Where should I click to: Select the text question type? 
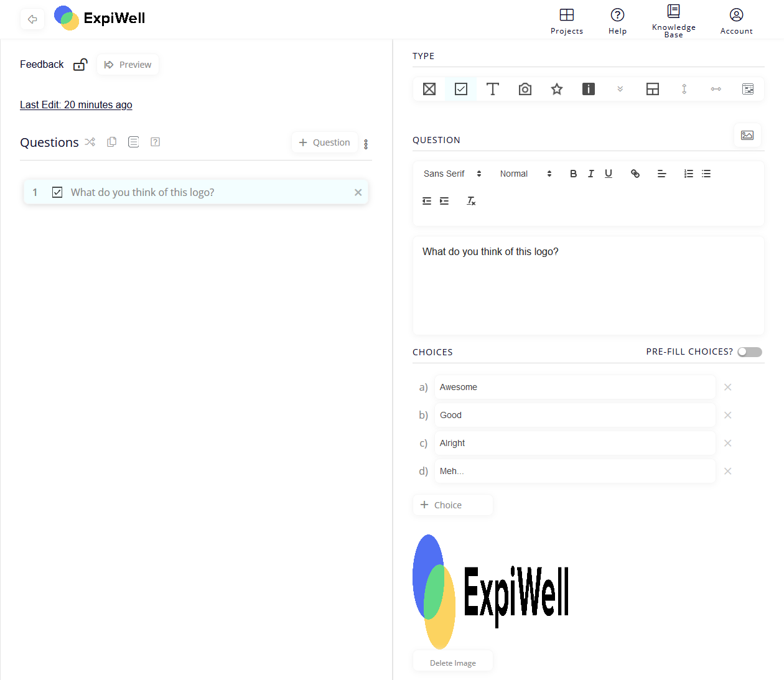(x=493, y=89)
